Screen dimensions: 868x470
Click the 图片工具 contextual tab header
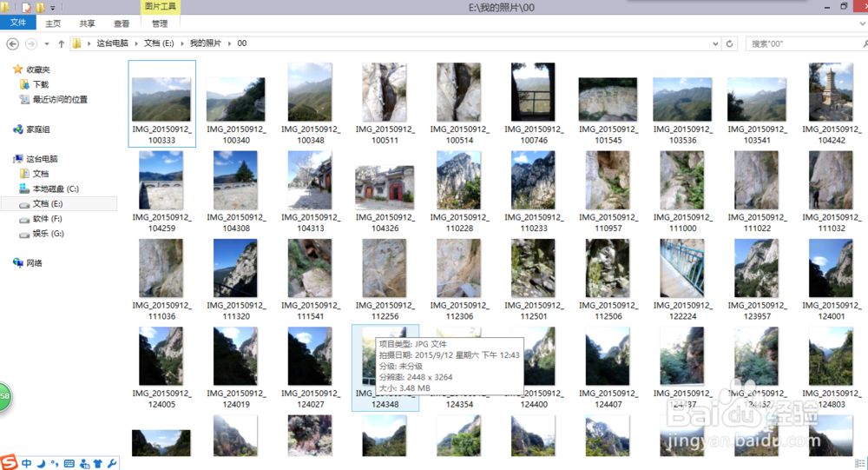point(160,7)
